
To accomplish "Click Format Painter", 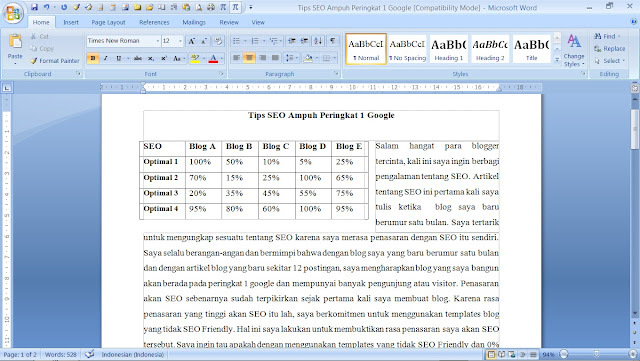I will [x=55, y=60].
